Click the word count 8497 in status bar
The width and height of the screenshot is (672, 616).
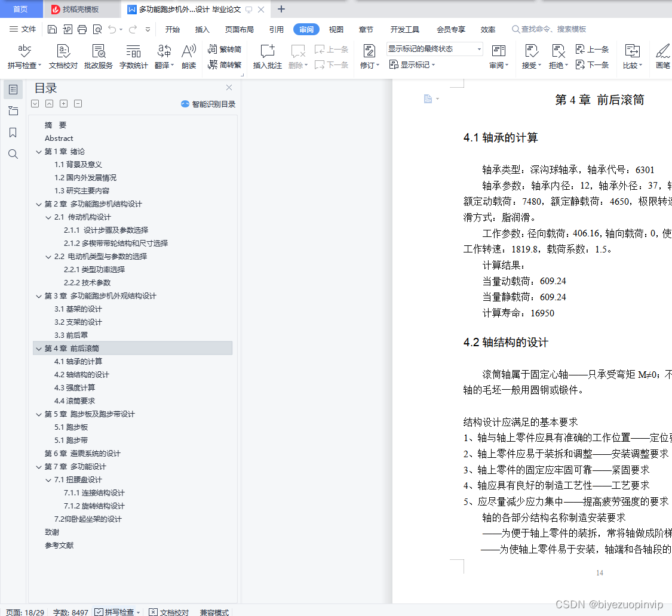[70, 612]
